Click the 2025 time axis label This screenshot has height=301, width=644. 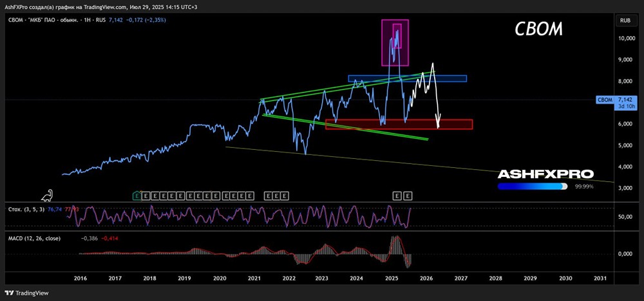point(392,278)
